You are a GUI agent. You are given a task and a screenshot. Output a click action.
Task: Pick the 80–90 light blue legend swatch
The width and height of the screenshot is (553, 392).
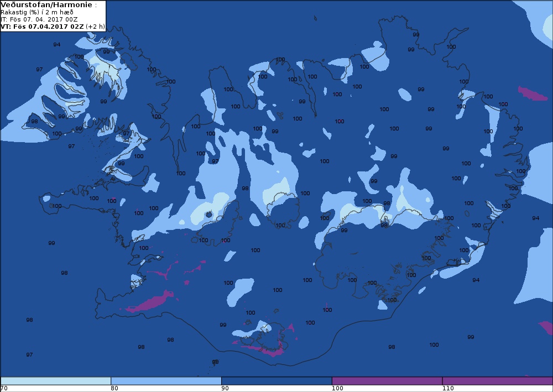(166, 381)
